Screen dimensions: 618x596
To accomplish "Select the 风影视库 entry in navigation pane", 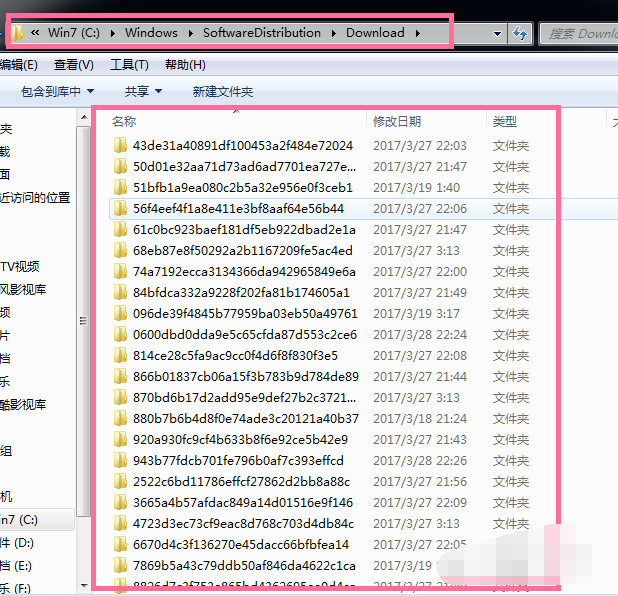I will (23, 290).
